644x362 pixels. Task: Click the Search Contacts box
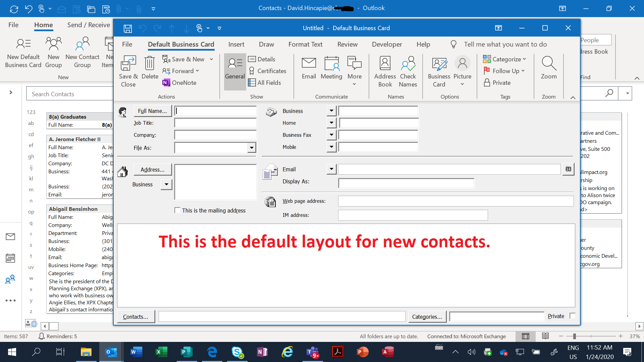[70, 94]
